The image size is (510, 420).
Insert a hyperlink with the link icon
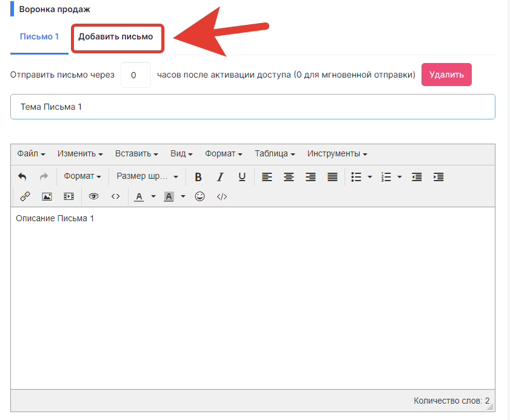pyautogui.click(x=25, y=196)
